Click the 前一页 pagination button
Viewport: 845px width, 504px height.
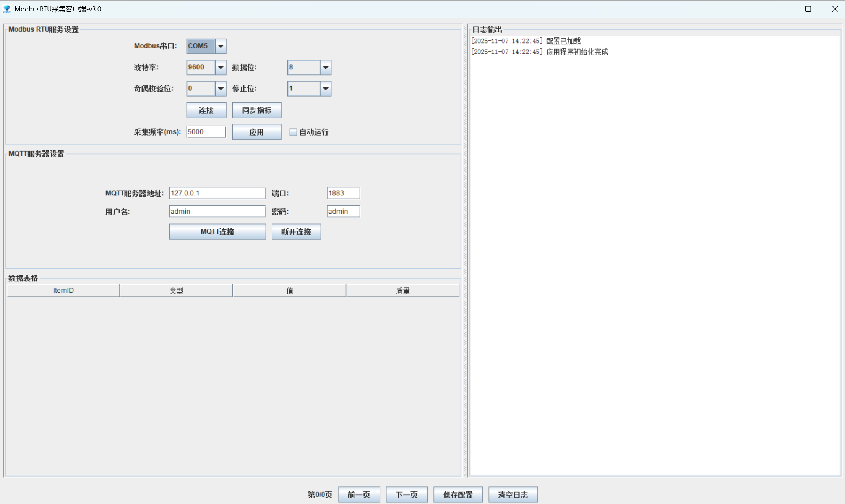point(359,494)
